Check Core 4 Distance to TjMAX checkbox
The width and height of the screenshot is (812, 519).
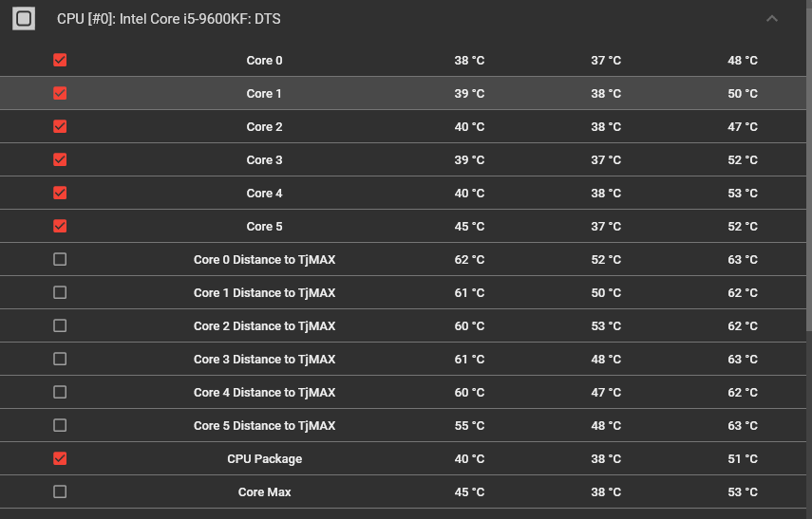point(60,393)
